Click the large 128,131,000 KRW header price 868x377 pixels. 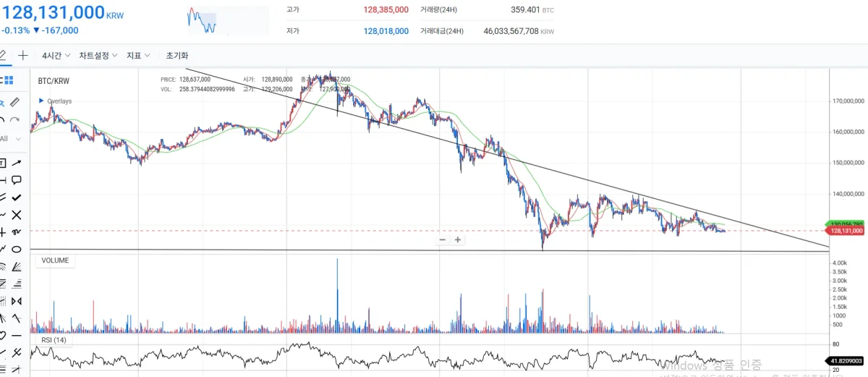[62, 14]
